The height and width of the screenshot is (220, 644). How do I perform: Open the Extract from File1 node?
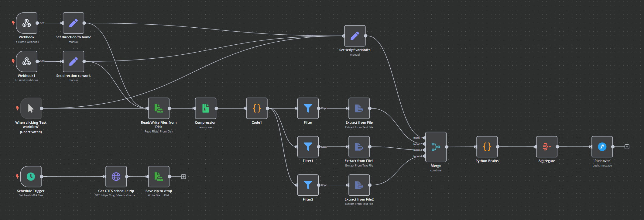(x=359, y=147)
